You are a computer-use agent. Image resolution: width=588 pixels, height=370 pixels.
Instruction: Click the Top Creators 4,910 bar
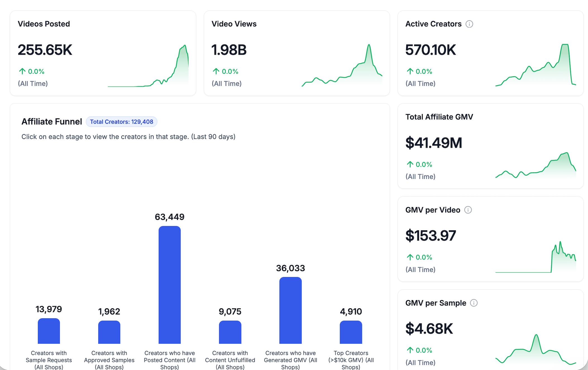tap(351, 332)
